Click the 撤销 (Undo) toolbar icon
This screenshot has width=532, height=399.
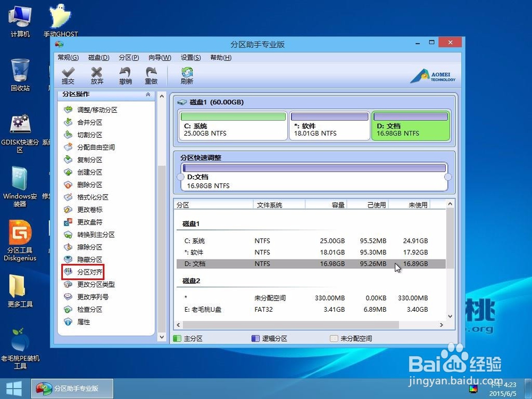(126, 75)
